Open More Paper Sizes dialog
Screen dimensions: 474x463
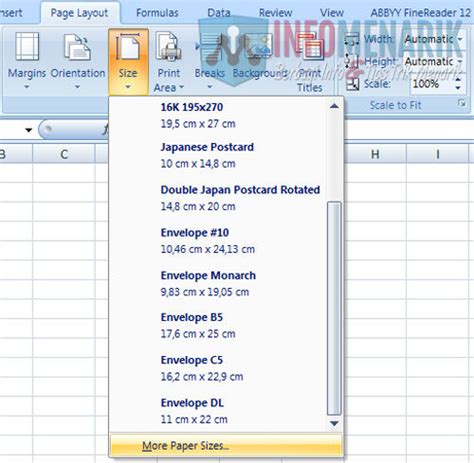(226, 446)
